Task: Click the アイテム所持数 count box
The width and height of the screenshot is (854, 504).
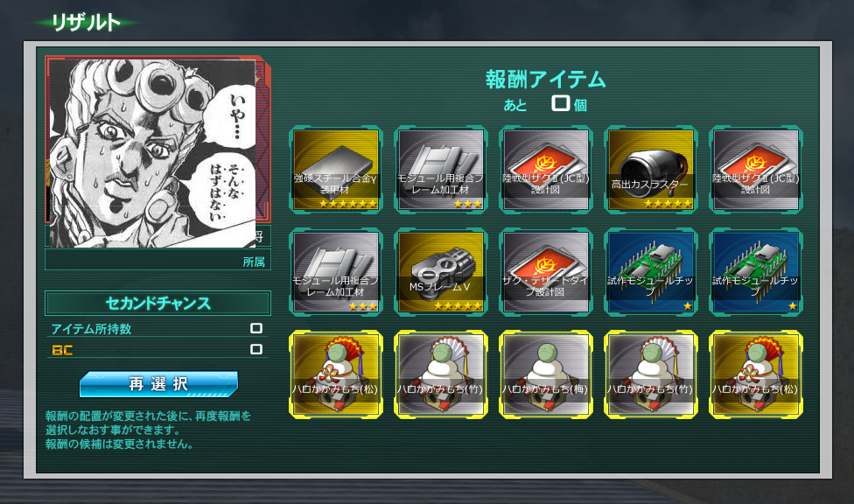Action: point(256,328)
